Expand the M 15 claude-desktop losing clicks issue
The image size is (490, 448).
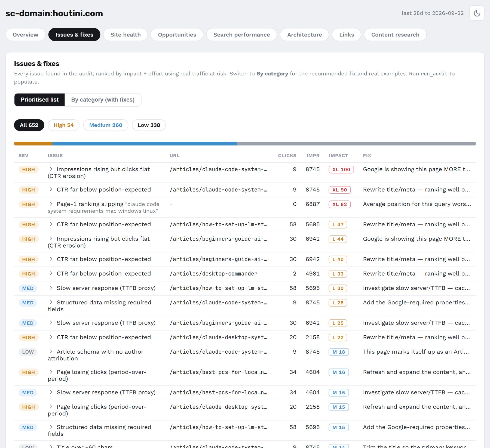51,407
